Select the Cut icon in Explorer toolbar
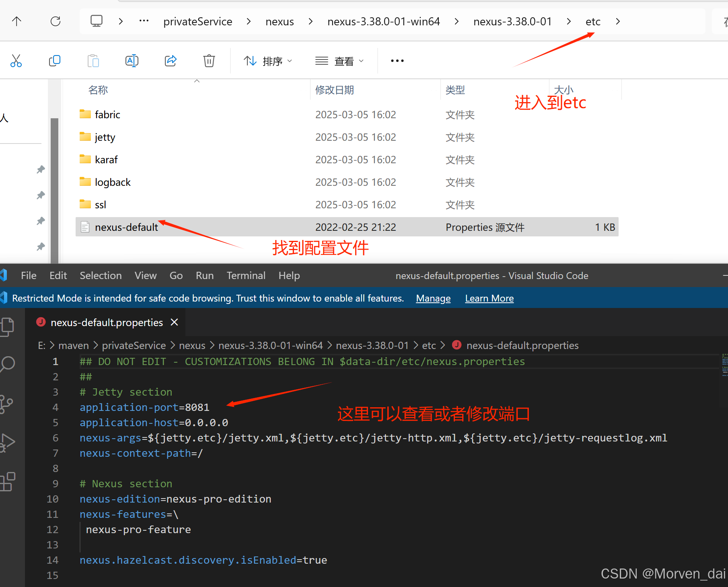The image size is (728, 587). tap(16, 60)
